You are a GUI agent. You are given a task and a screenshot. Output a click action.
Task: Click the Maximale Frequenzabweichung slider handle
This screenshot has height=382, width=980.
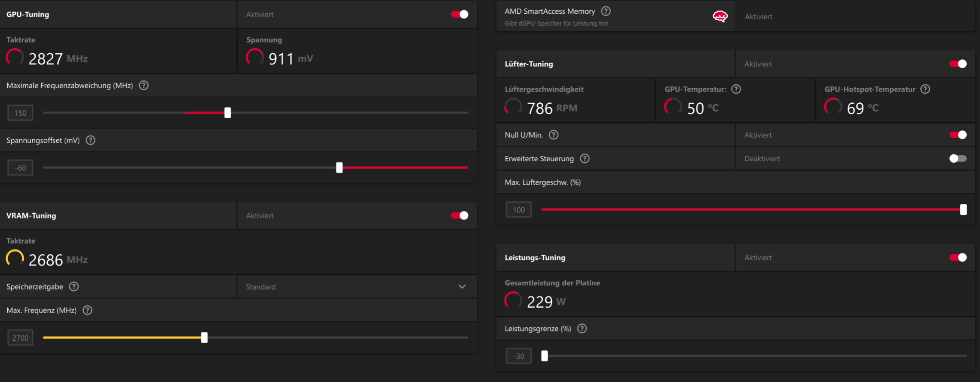(228, 113)
